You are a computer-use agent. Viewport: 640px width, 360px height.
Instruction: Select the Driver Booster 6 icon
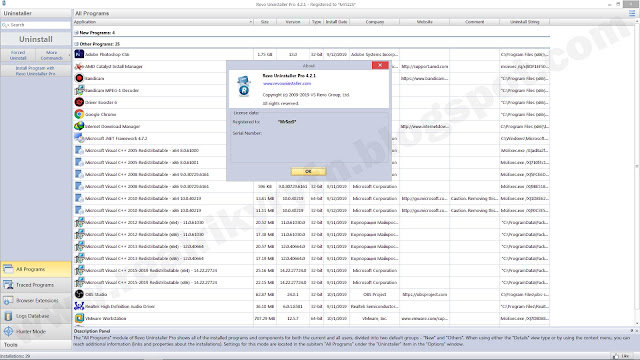79,102
